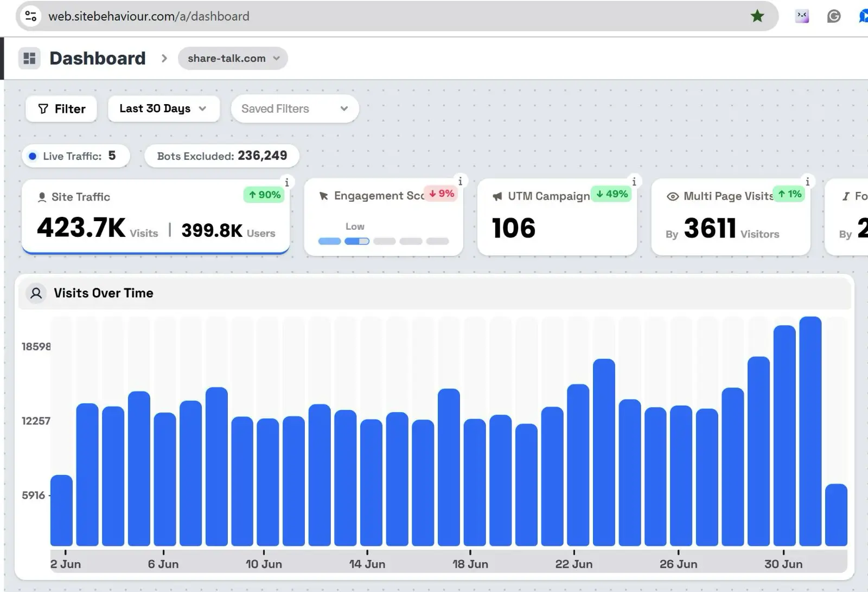The image size is (868, 592).
Task: Select the Site Traffic card
Action: tap(156, 217)
